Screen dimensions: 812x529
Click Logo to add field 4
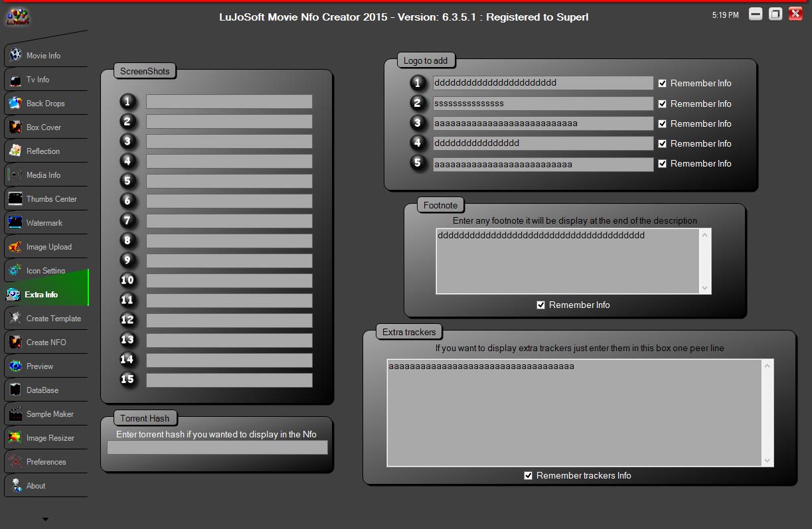tap(543, 143)
